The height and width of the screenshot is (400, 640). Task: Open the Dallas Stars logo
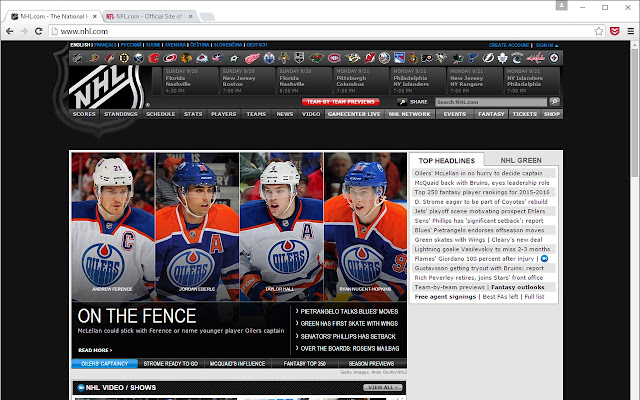[x=234, y=58]
